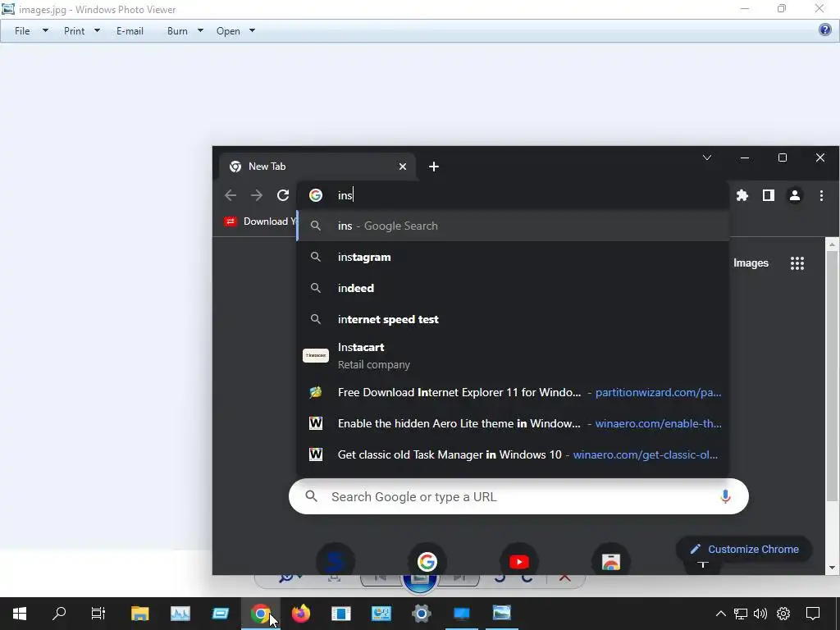The image size is (840, 630).
Task: Close the New Tab tab with its X
Action: coord(403,167)
